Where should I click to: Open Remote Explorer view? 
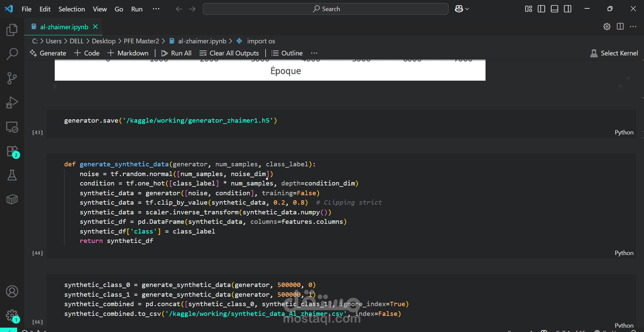coord(12,127)
